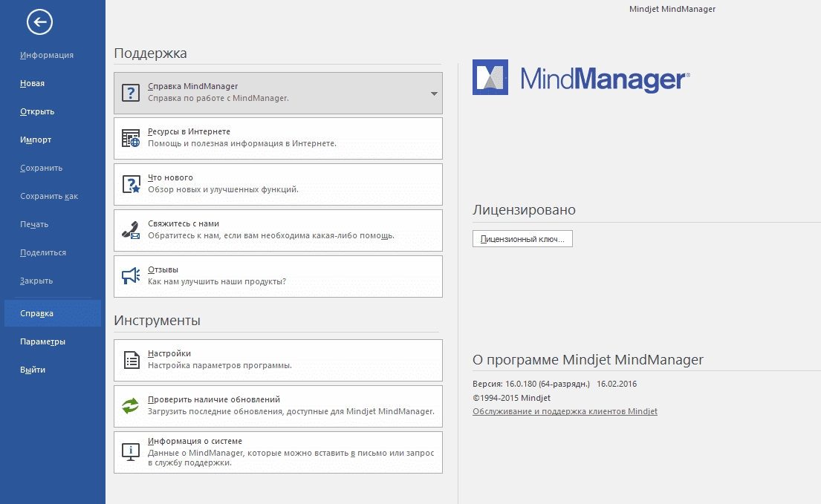Select the Справка sidebar item

52,313
